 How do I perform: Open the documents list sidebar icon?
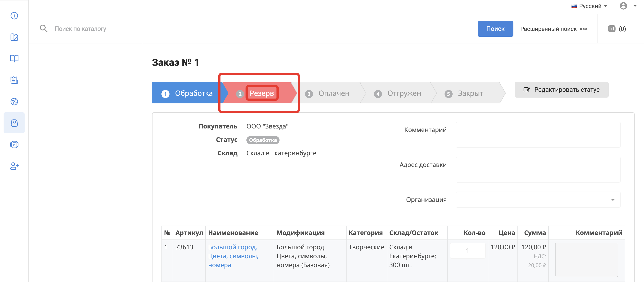14,145
